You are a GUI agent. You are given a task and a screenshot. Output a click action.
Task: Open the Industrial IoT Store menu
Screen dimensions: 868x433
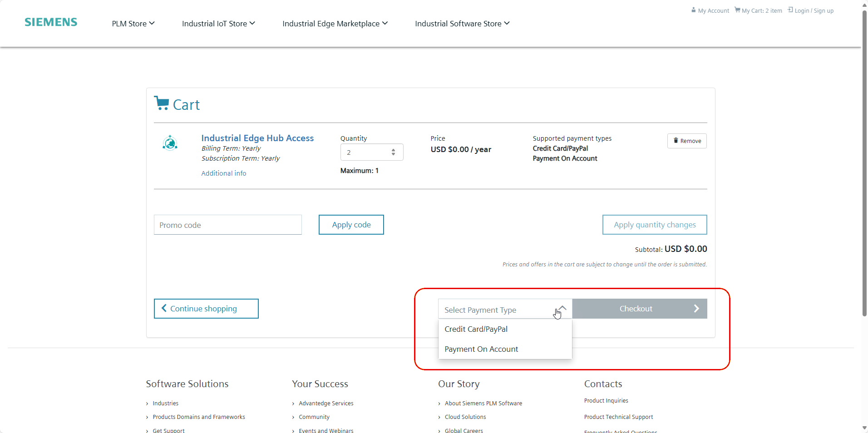click(218, 23)
